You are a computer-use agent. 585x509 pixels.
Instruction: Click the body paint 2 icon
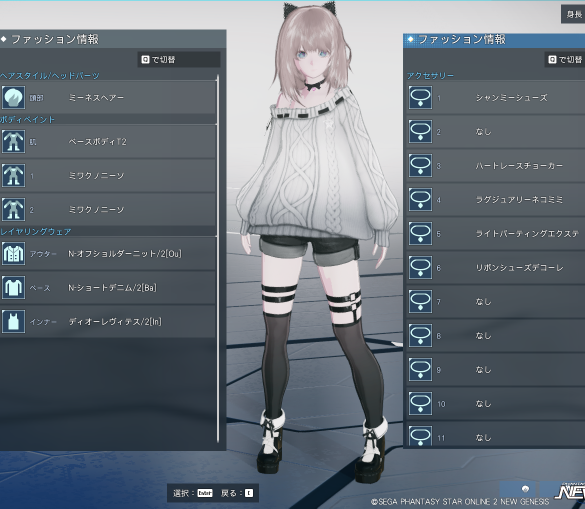coord(13,209)
